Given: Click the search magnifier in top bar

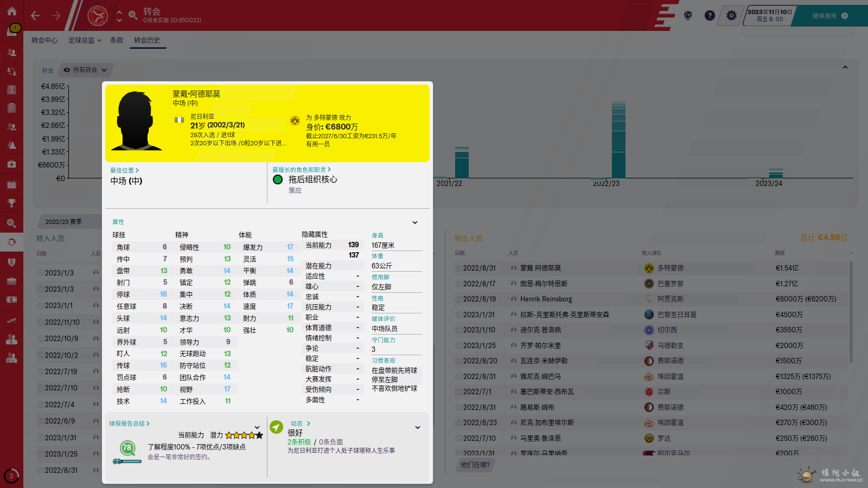Looking at the screenshot, I should (x=133, y=16).
